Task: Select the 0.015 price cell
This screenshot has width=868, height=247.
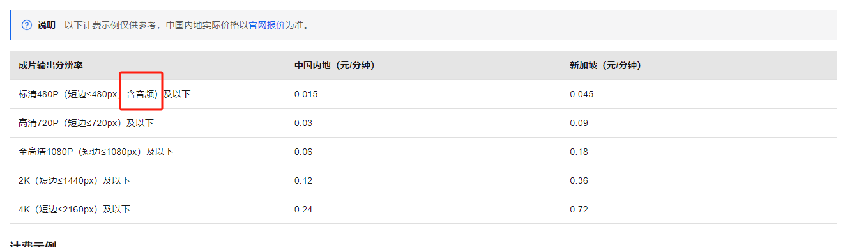Action: [x=423, y=94]
